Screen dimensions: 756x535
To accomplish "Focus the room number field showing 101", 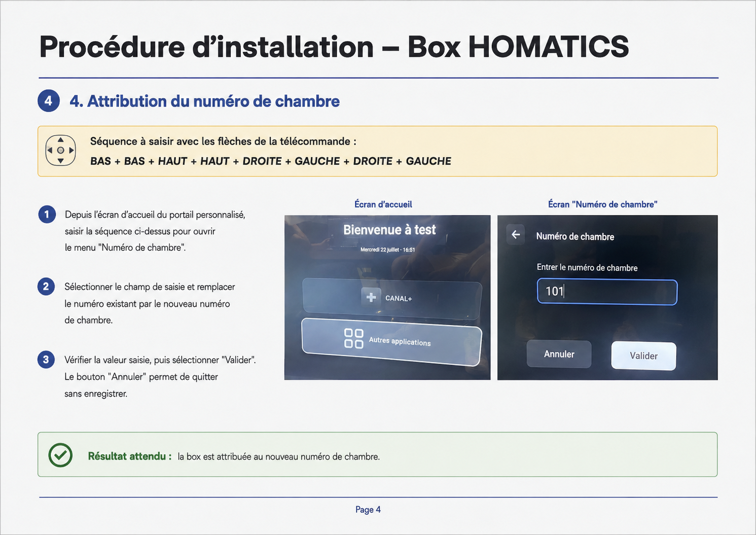I will [607, 292].
